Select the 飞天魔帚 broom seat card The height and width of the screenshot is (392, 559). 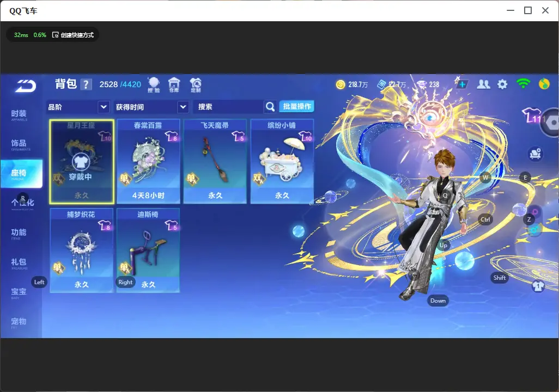(x=215, y=162)
